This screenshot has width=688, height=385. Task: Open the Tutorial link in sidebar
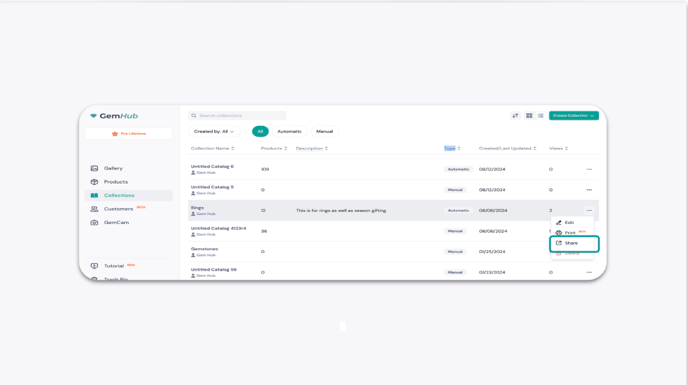[x=114, y=266]
